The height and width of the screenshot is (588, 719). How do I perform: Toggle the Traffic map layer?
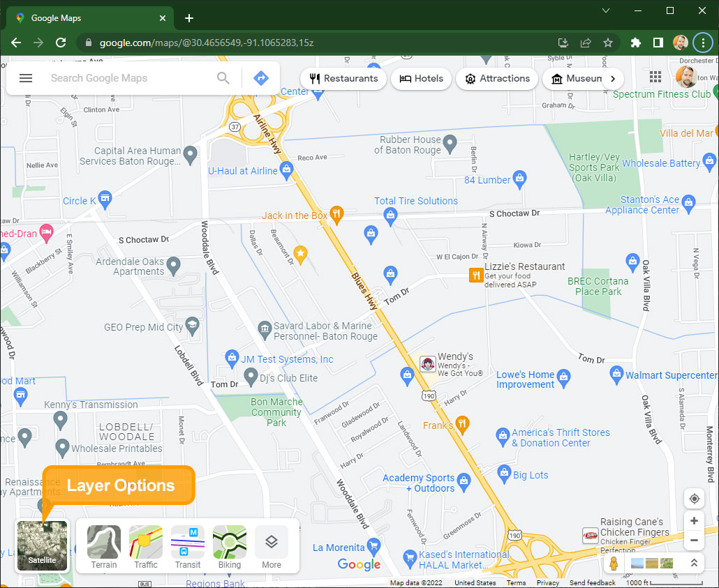click(146, 548)
